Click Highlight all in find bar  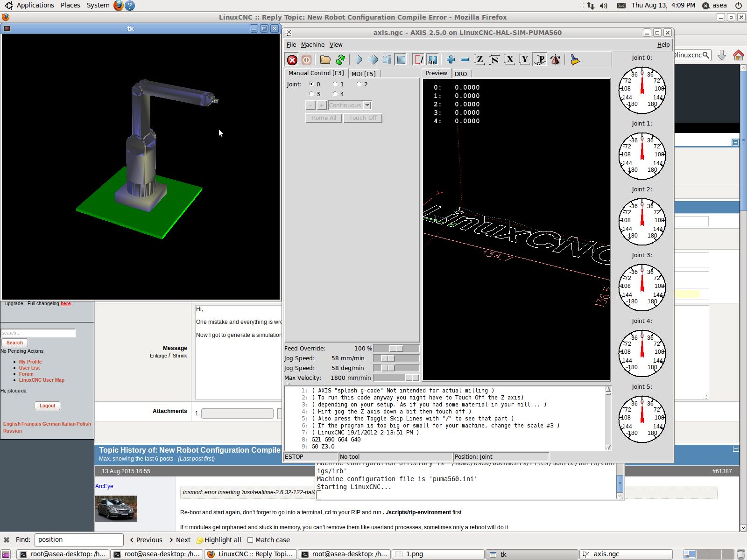click(x=219, y=540)
